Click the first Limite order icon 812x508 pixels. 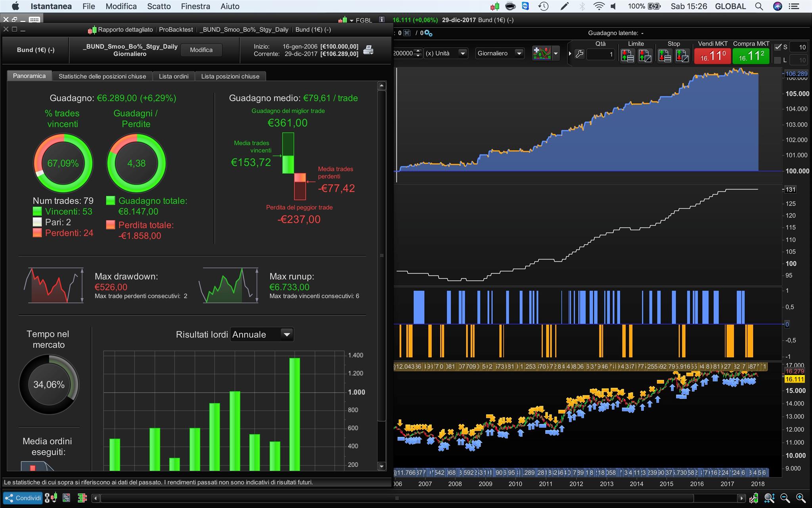click(627, 56)
